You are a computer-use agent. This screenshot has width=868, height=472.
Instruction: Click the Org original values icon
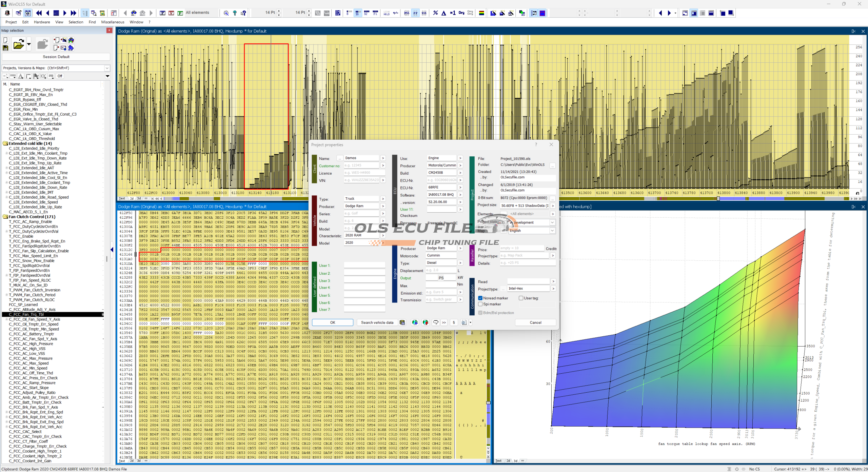tap(461, 13)
